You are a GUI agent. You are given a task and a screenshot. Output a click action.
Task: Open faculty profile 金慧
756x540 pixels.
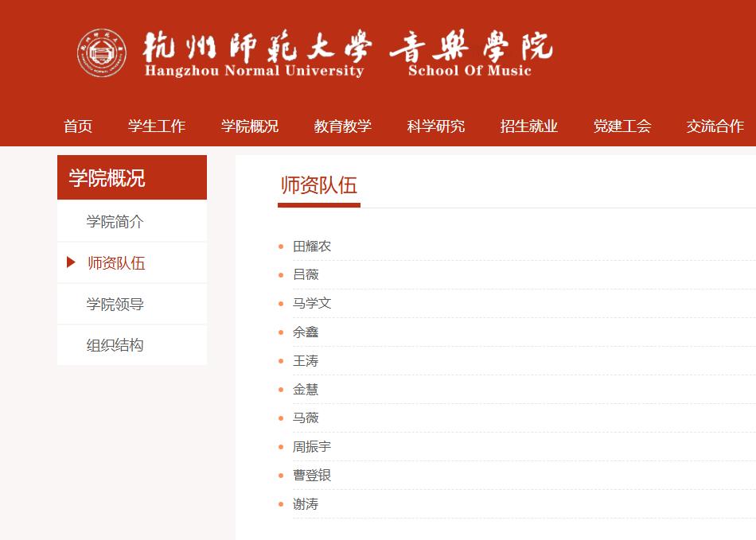306,389
